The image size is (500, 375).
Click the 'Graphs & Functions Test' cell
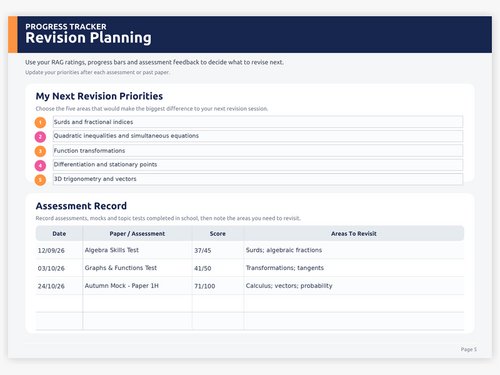pos(137,268)
